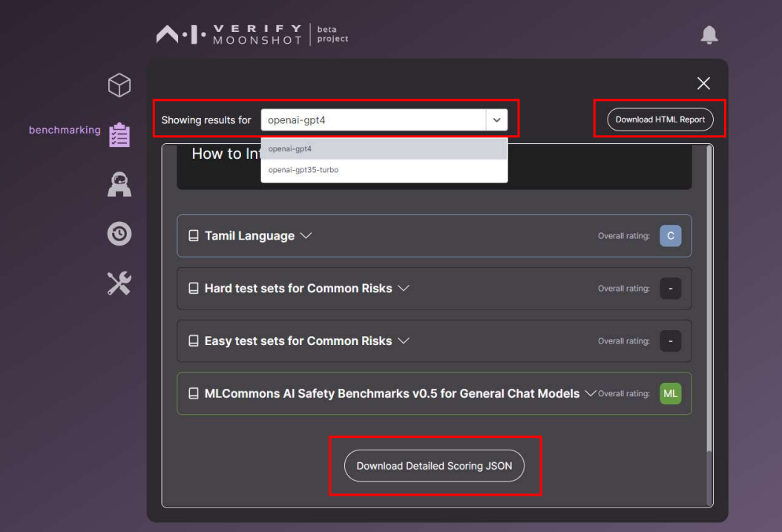Image resolution: width=782 pixels, height=532 pixels.
Task: Click the Tamil Language book icon
Action: (x=194, y=236)
